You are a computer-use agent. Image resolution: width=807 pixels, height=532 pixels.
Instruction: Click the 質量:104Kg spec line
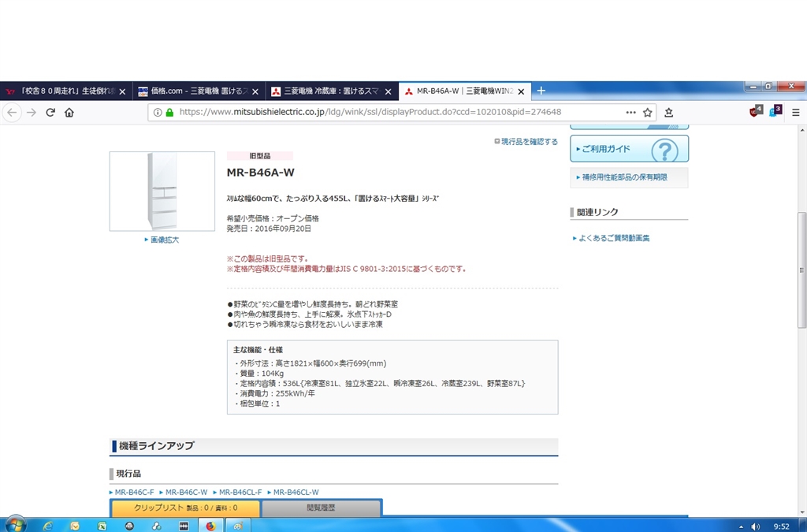point(258,374)
